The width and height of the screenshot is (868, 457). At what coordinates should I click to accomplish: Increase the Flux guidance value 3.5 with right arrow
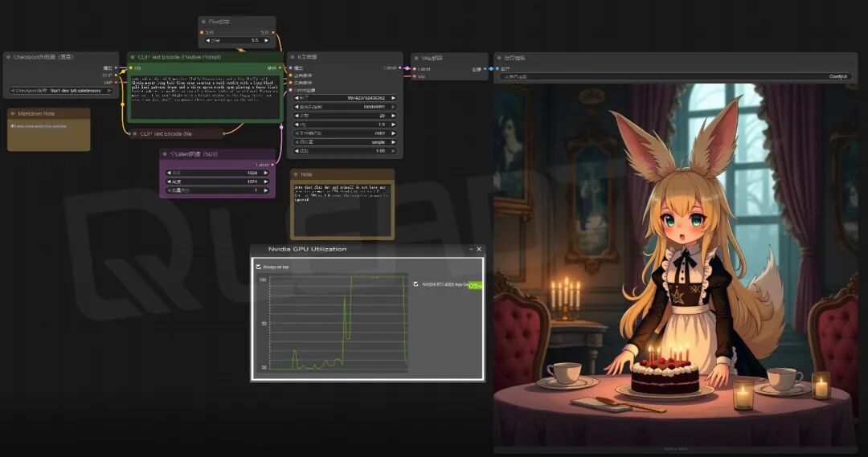pyautogui.click(x=266, y=40)
